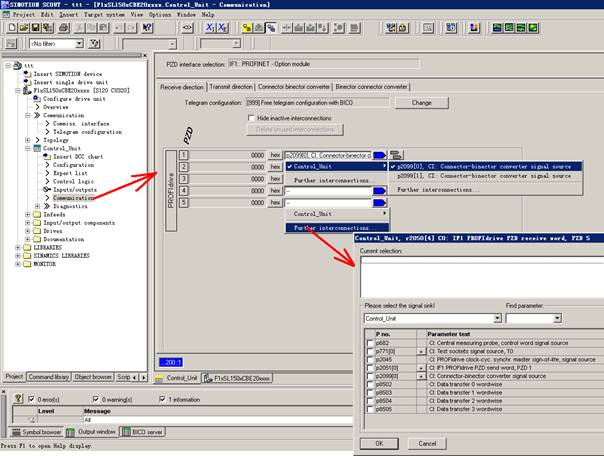Image resolution: width=604 pixels, height=456 pixels.
Task: Expand the Diagnostics tree node
Action: point(35,206)
